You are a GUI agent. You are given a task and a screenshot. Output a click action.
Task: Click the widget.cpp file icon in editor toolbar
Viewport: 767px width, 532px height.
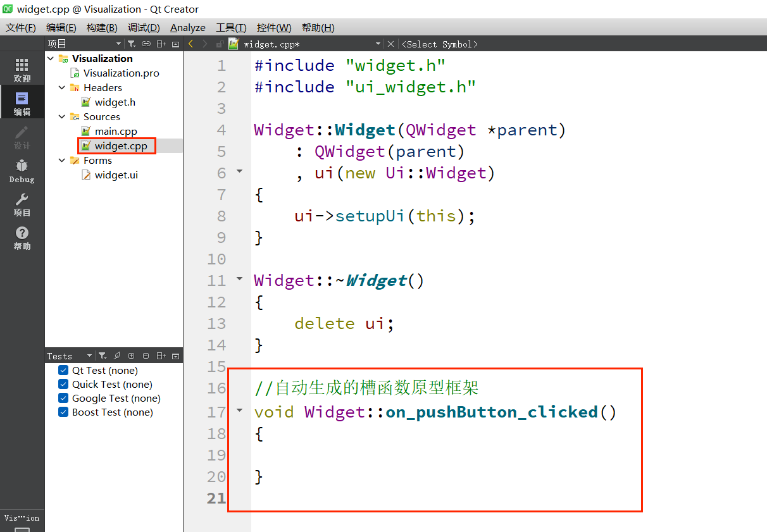click(234, 44)
